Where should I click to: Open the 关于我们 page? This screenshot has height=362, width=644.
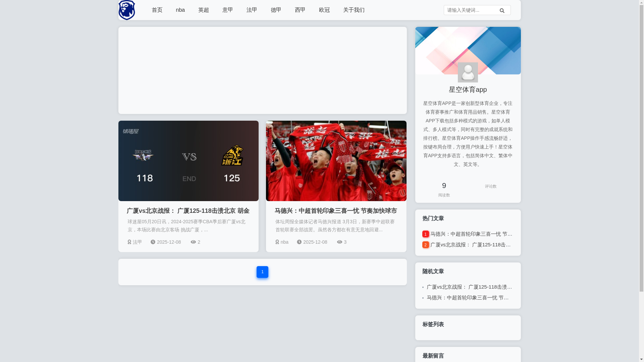[x=354, y=10]
